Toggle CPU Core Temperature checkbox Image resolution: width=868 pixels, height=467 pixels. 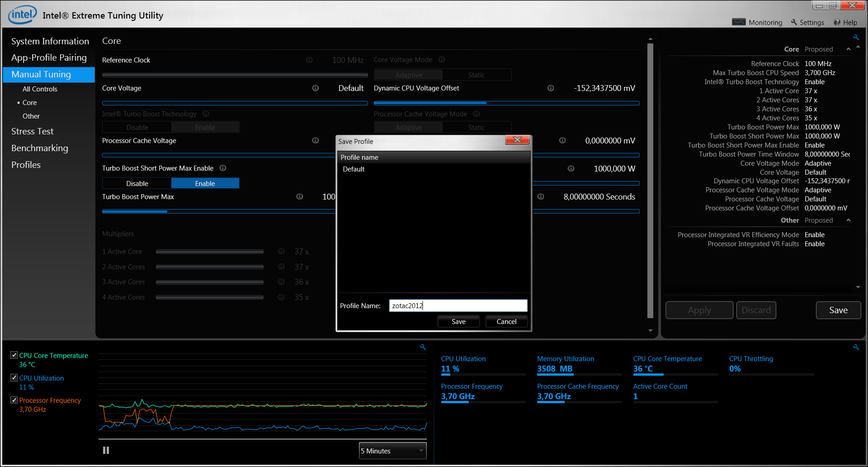(x=14, y=355)
